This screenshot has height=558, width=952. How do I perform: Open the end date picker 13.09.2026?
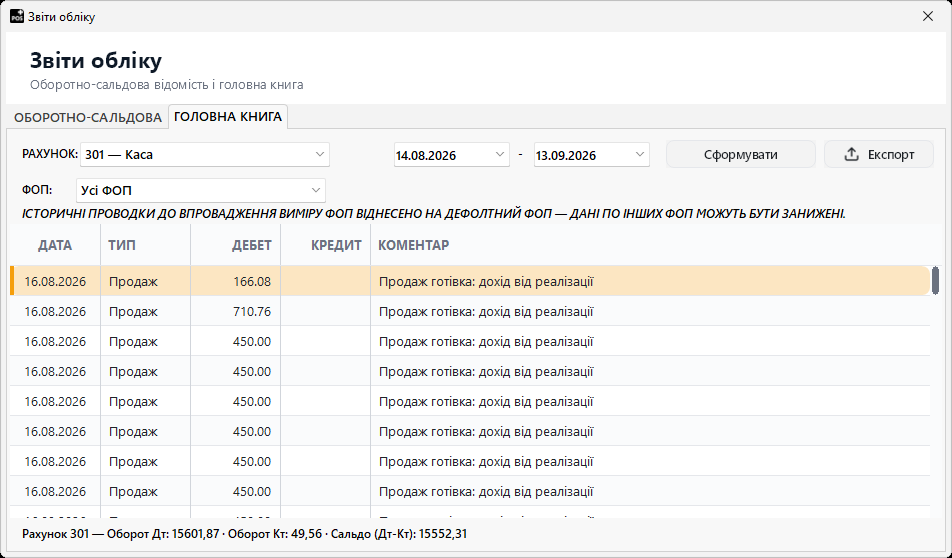(x=639, y=154)
